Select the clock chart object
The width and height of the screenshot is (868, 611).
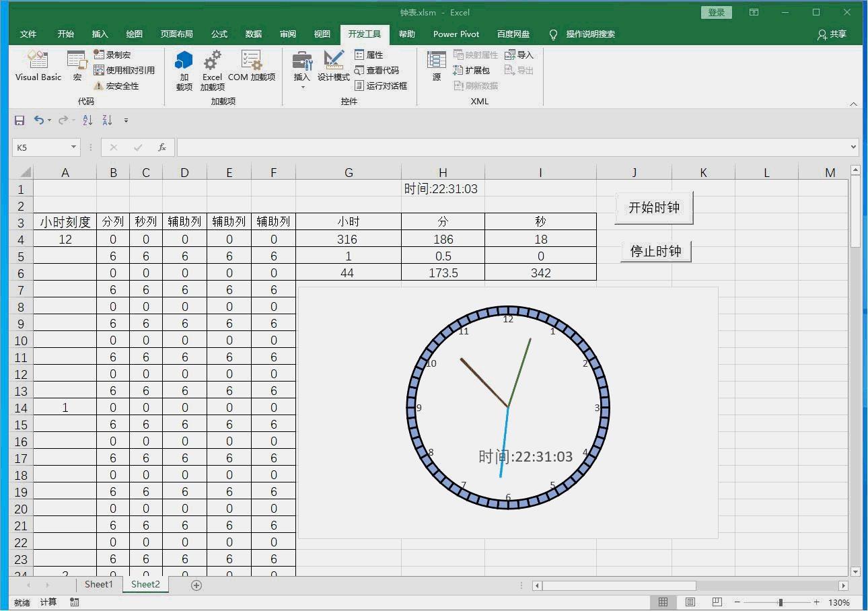coord(508,412)
